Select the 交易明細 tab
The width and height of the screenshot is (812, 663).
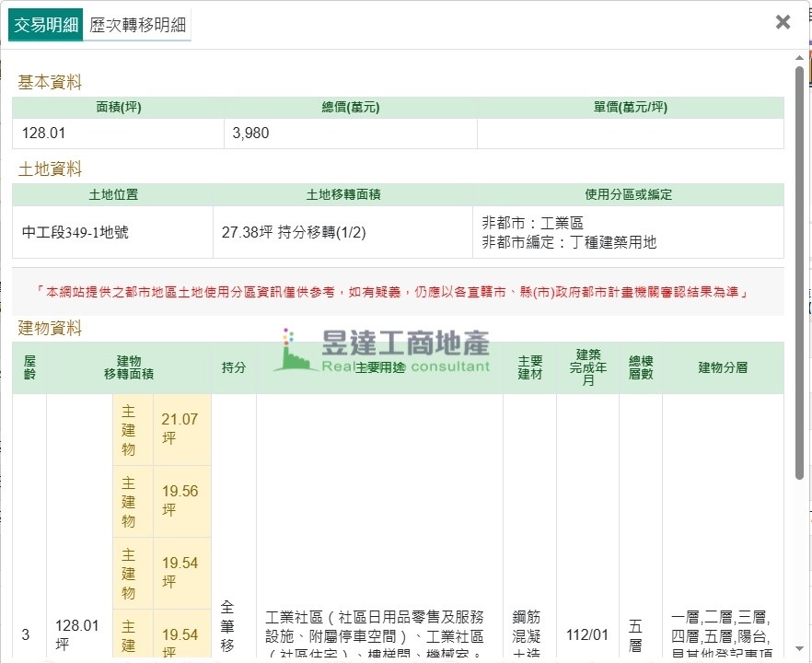click(45, 25)
